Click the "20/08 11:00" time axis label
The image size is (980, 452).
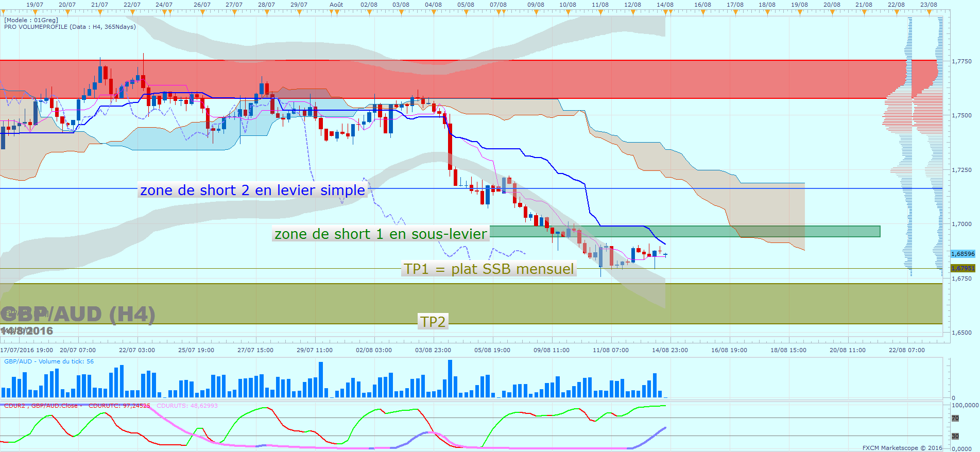(x=848, y=350)
